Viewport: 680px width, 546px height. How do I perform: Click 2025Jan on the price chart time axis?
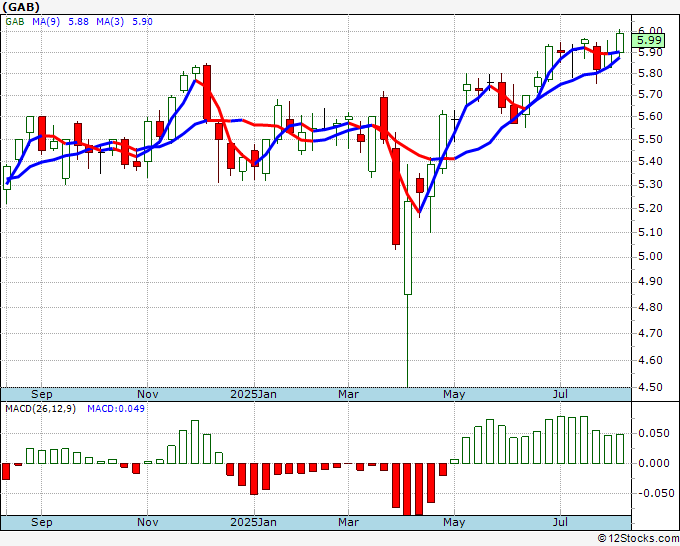253,394
